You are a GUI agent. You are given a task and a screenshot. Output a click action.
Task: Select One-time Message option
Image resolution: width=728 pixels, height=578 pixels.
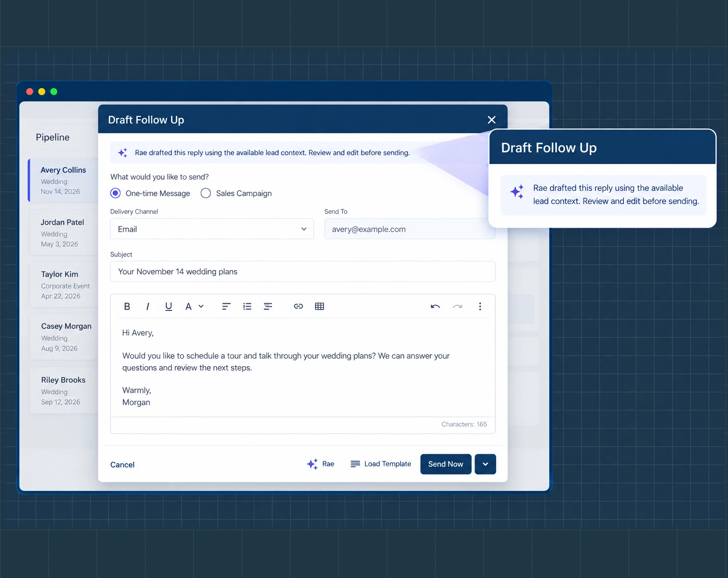pos(150,193)
